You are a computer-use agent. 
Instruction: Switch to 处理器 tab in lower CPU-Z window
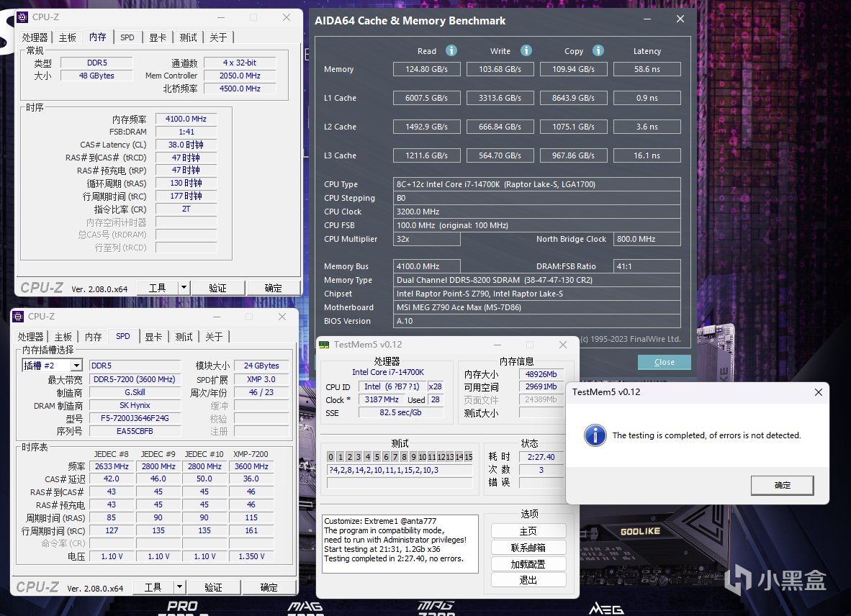pyautogui.click(x=30, y=337)
